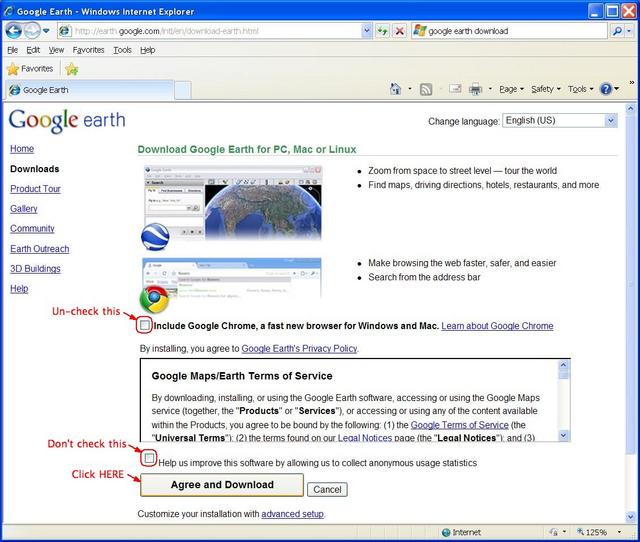Open the advanced setup link
The image size is (640, 542).
(x=293, y=514)
